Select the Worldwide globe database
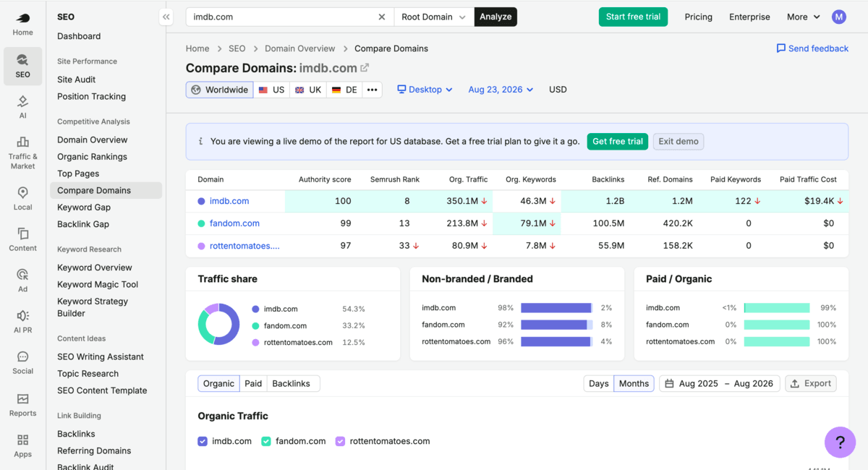 219,90
